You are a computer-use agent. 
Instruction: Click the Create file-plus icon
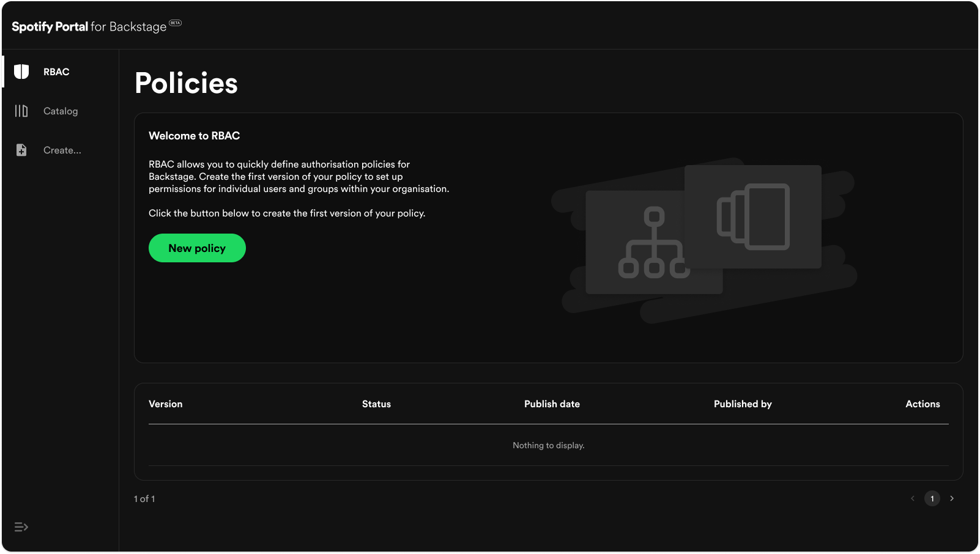pos(21,150)
